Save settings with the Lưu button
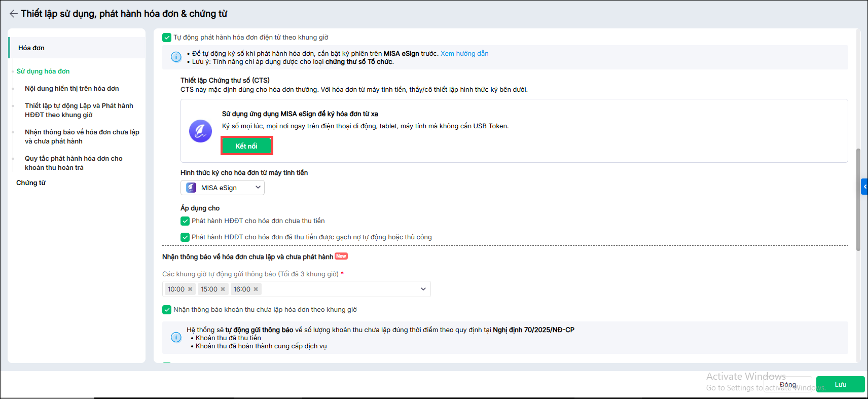Image resolution: width=868 pixels, height=399 pixels. coord(840,384)
